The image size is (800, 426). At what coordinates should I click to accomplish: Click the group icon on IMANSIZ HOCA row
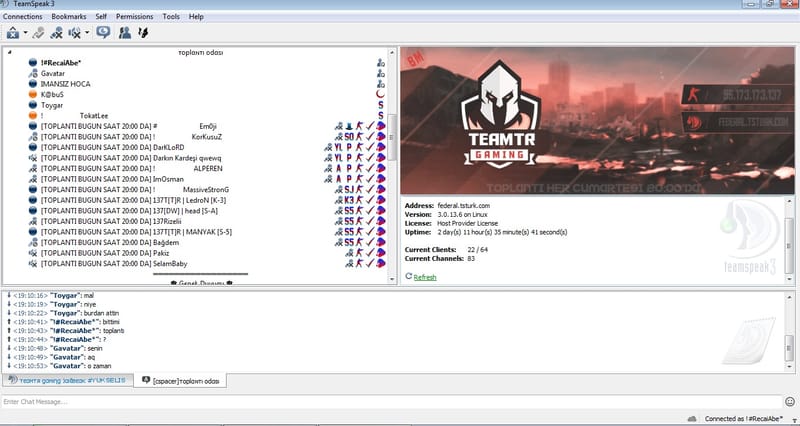click(381, 84)
